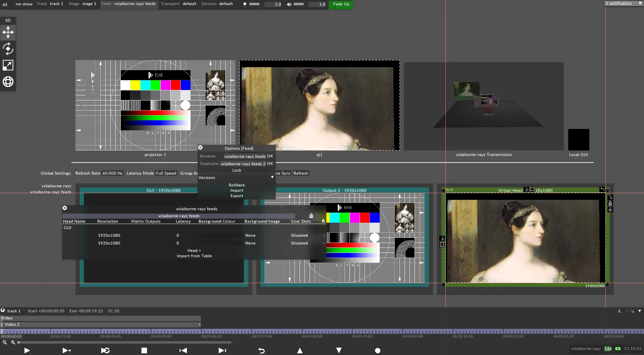The height and width of the screenshot is (355, 644).
Task: Toggle Latency Mode Full Speed setting
Action: (166, 173)
